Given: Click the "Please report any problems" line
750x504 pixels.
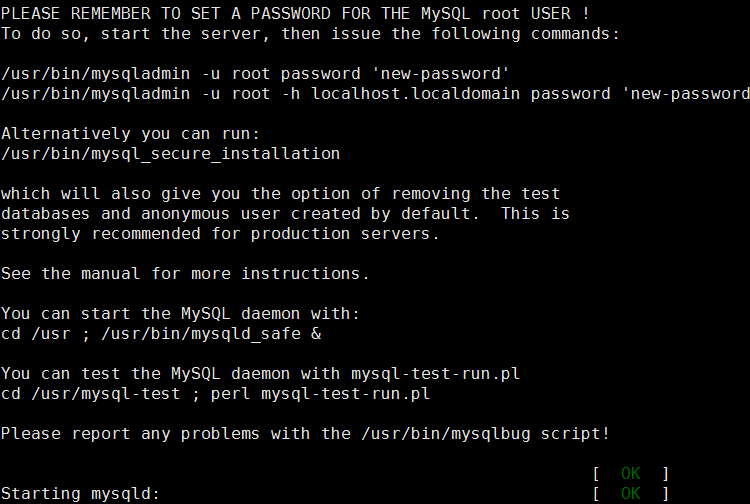Looking at the screenshot, I should coord(305,433).
